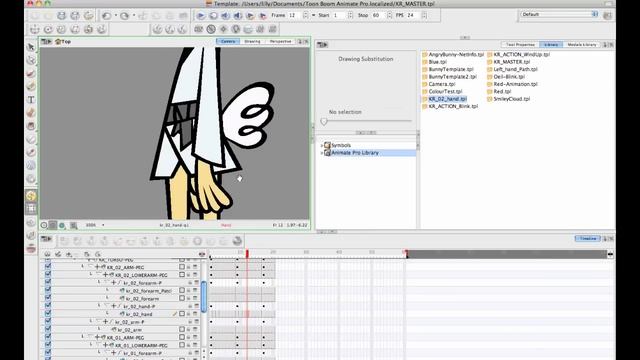Open the Camera view menu icon beside Top
The height and width of the screenshot is (360, 640).
coord(46,41)
